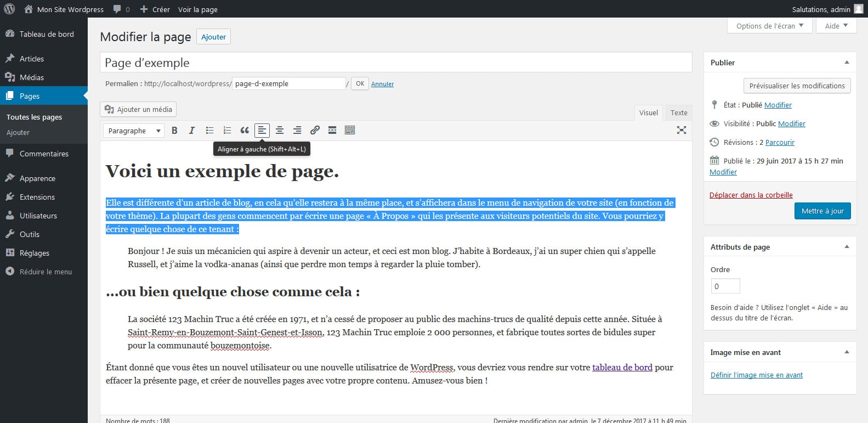Confirm permalink with OK button

(x=360, y=84)
